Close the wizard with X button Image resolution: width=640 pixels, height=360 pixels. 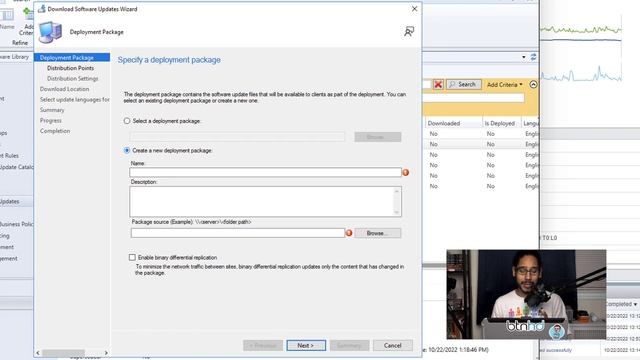(414, 9)
